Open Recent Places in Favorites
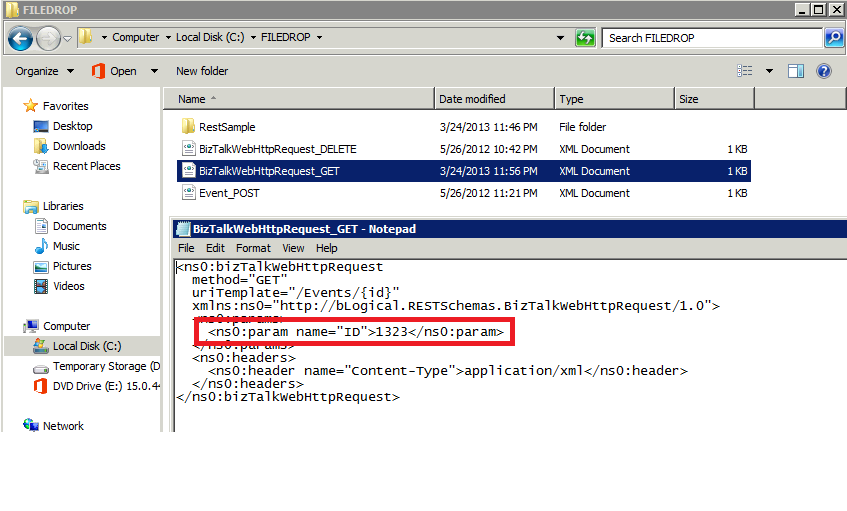The width and height of the screenshot is (847, 511). click(x=86, y=166)
